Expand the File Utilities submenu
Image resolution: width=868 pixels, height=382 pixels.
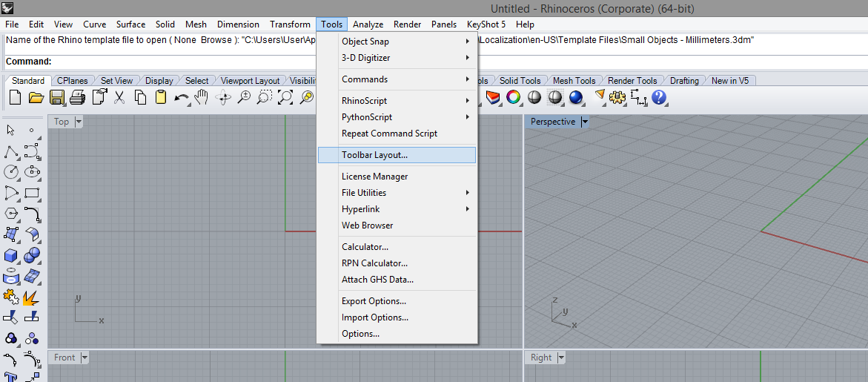click(x=397, y=193)
